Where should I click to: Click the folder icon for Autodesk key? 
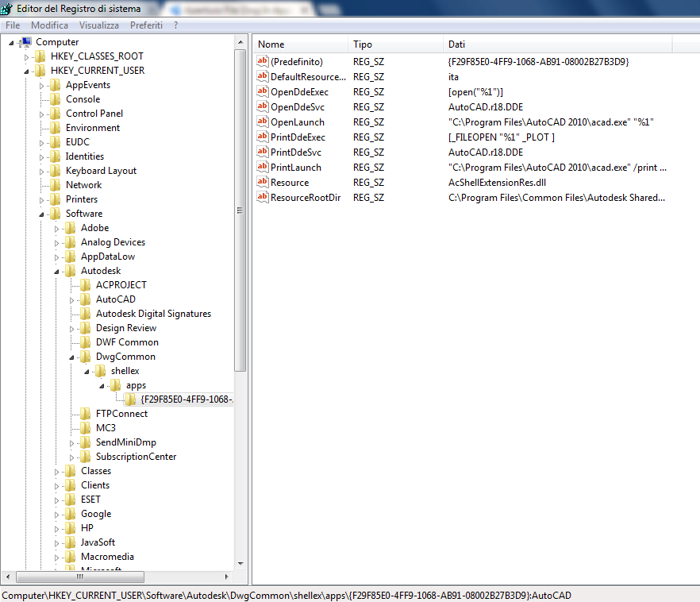click(x=70, y=271)
